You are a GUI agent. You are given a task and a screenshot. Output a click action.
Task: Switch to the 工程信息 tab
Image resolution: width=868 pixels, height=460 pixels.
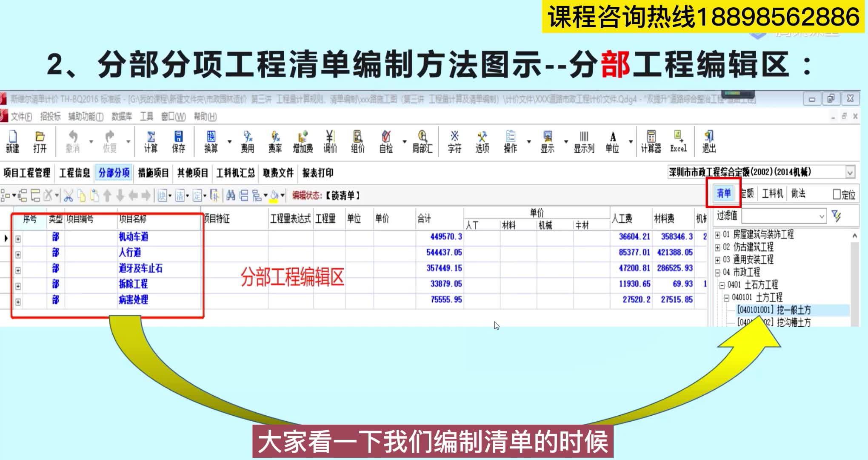[x=74, y=172]
